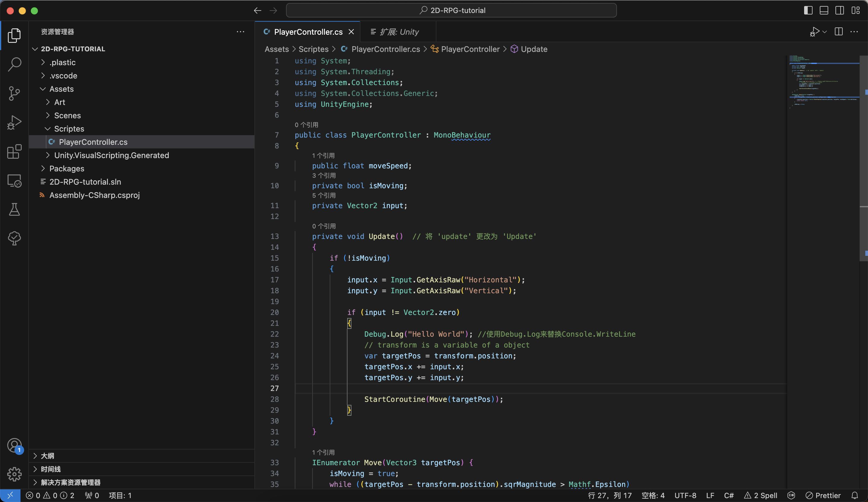Split the editor using the split icon

838,31
